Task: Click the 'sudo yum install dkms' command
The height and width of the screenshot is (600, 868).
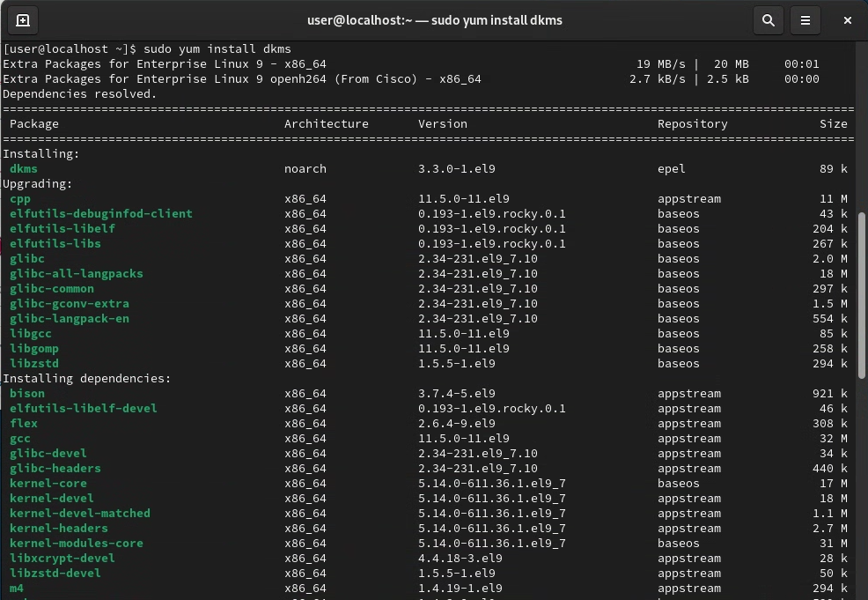Action: click(217, 48)
